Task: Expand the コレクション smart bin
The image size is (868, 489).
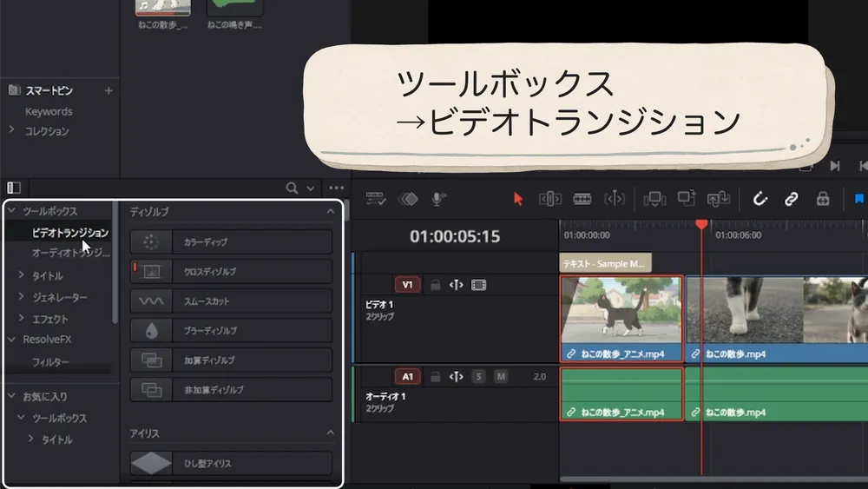Action: [11, 129]
